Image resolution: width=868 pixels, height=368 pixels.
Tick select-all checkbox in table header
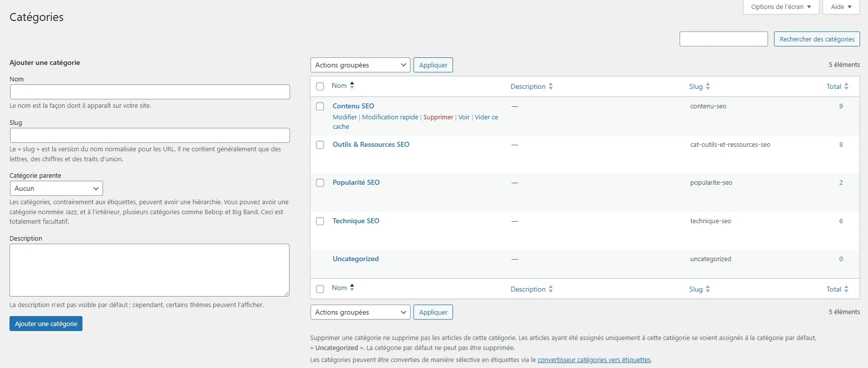coord(320,86)
